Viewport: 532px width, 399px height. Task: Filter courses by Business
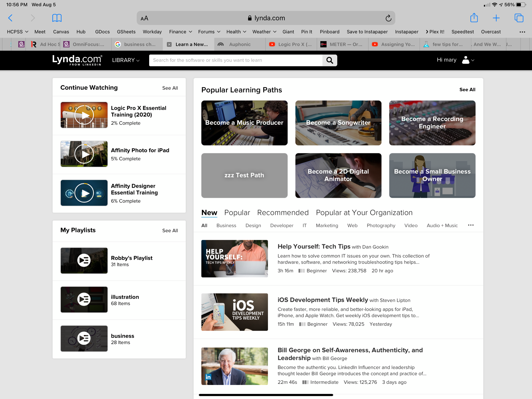[x=226, y=225]
